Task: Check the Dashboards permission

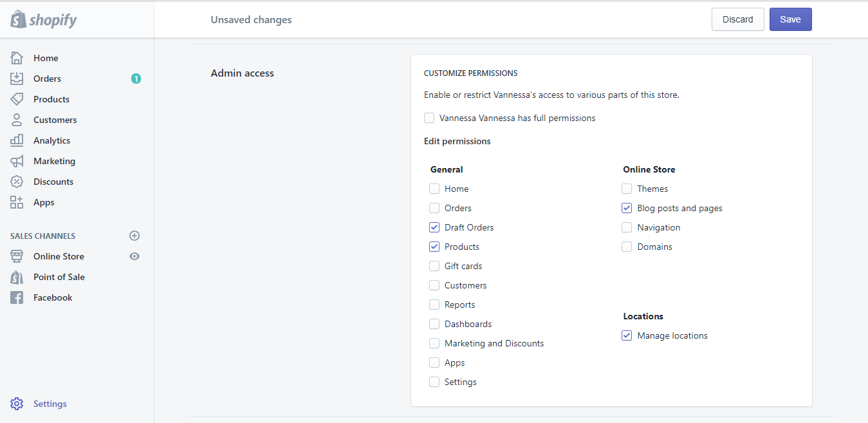Action: pyautogui.click(x=434, y=324)
